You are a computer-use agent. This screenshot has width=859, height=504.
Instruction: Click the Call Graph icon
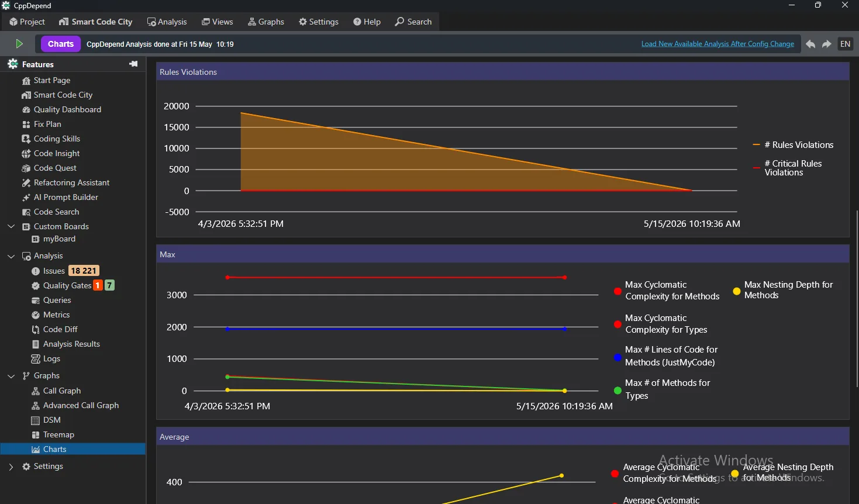pos(36,391)
